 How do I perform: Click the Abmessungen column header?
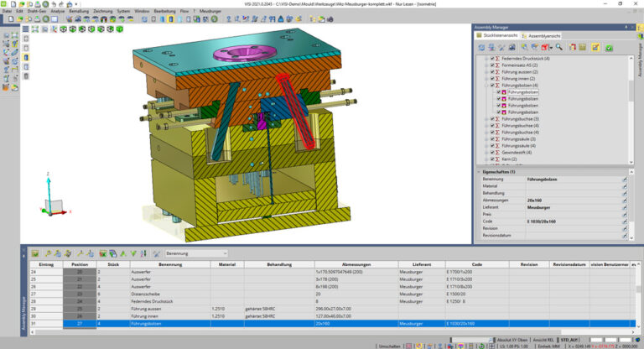click(356, 263)
